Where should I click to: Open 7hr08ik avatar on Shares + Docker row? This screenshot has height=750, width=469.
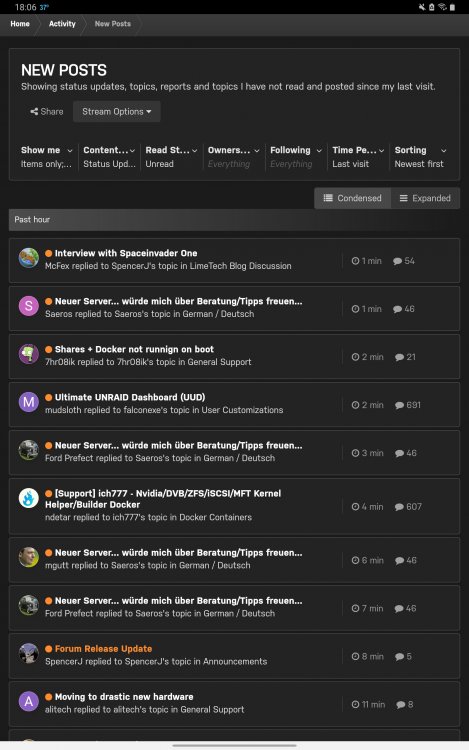point(29,354)
